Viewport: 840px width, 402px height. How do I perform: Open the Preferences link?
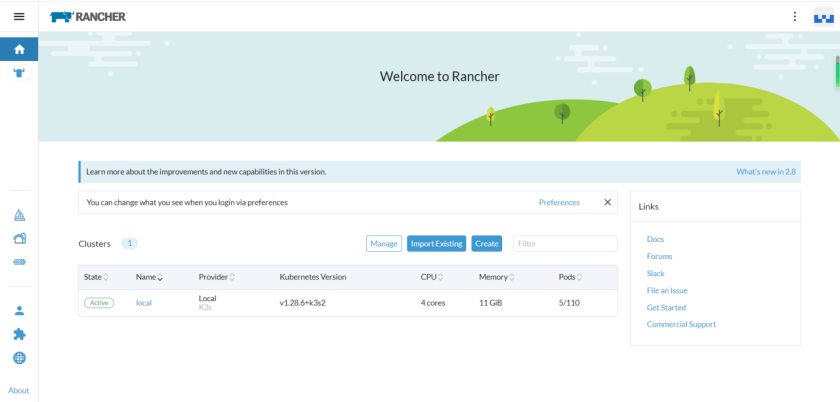[x=559, y=202]
